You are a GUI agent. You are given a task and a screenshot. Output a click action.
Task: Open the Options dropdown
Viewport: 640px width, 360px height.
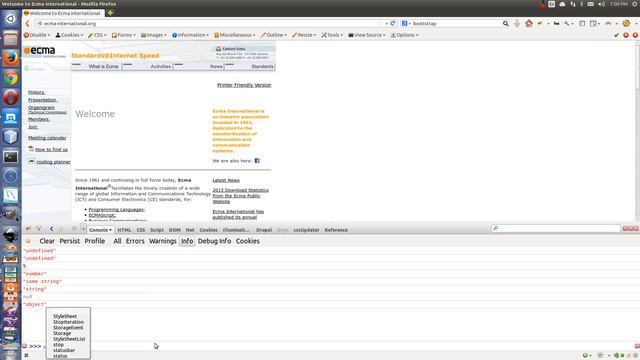click(404, 35)
